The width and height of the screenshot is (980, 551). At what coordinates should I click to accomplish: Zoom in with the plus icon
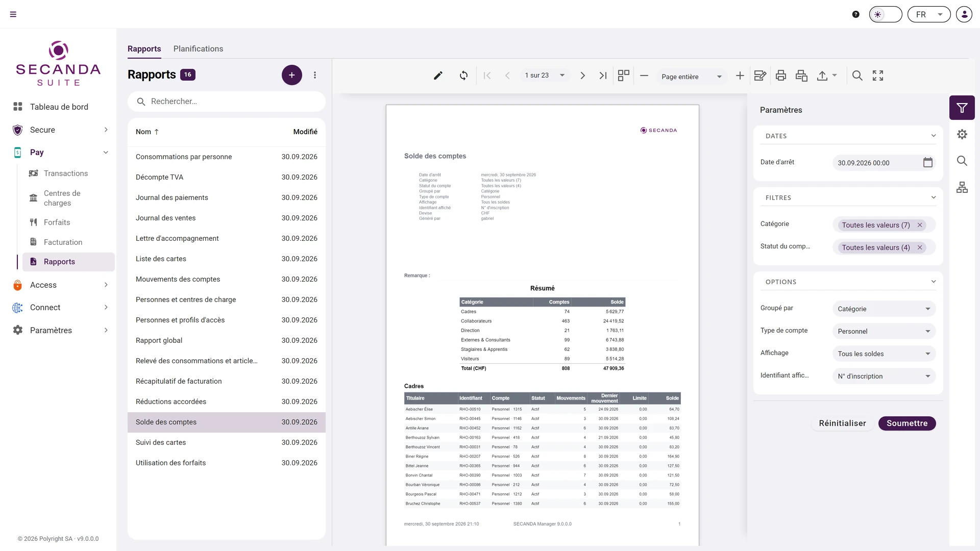point(740,76)
